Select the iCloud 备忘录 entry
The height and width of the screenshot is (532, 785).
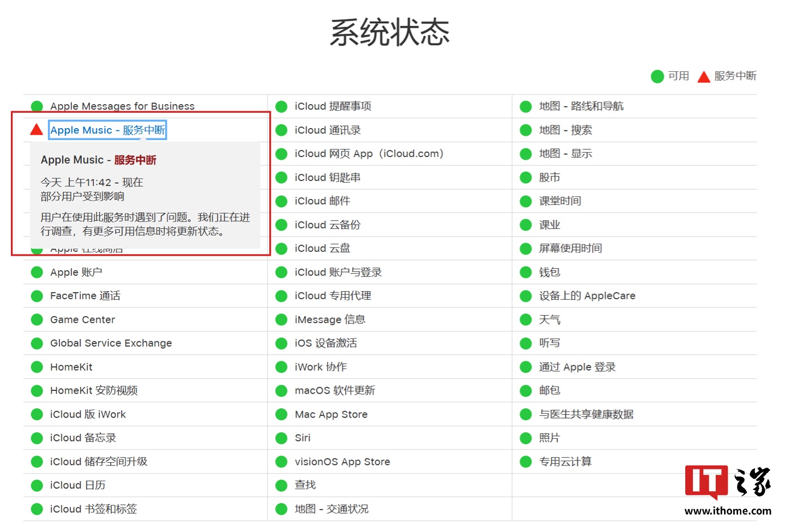(83, 438)
